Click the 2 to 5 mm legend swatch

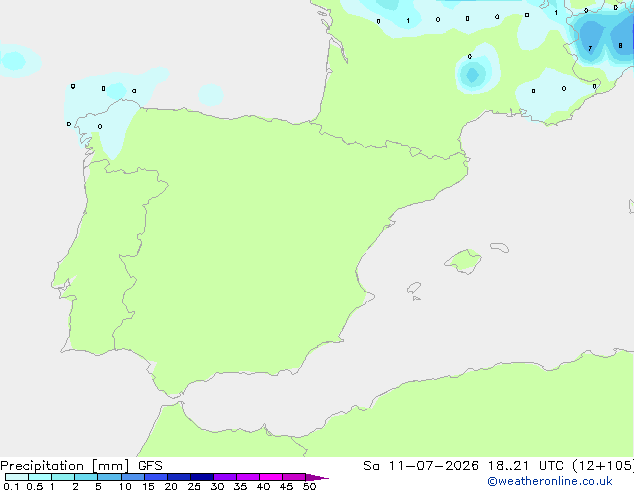click(86, 477)
